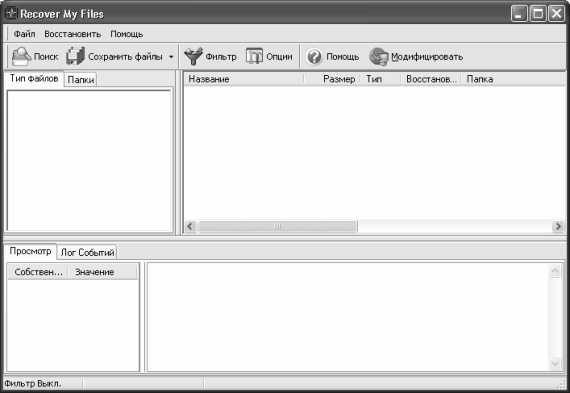Click the horizontal scrollbar left arrow
This screenshot has width=570, height=393.
pos(190,226)
